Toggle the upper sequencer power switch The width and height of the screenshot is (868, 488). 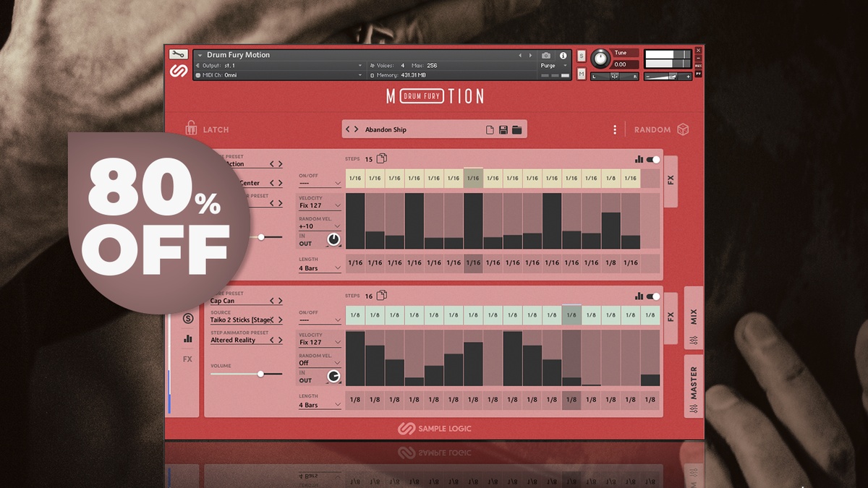[653, 159]
